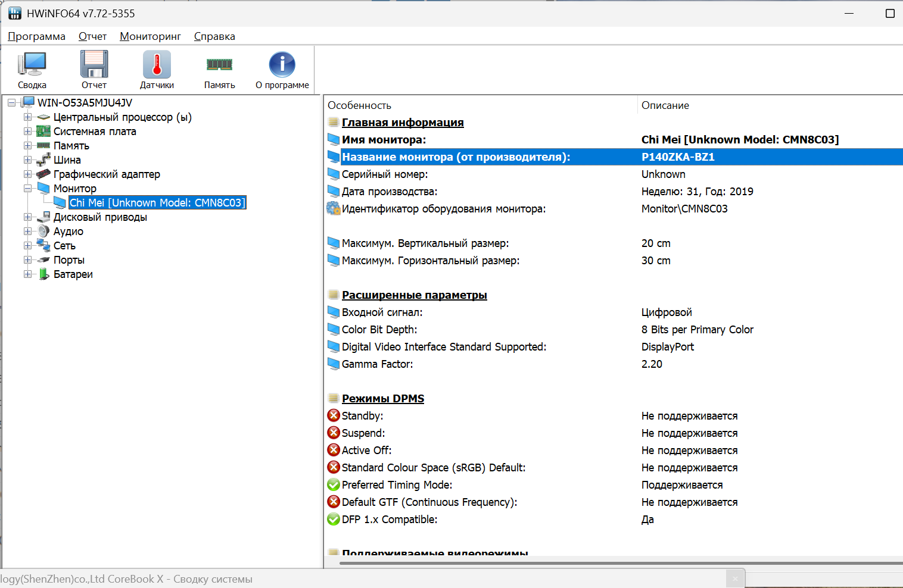Collapse the WIN-O53A5MJU4JV root node
This screenshot has width=903, height=588.
(12, 103)
